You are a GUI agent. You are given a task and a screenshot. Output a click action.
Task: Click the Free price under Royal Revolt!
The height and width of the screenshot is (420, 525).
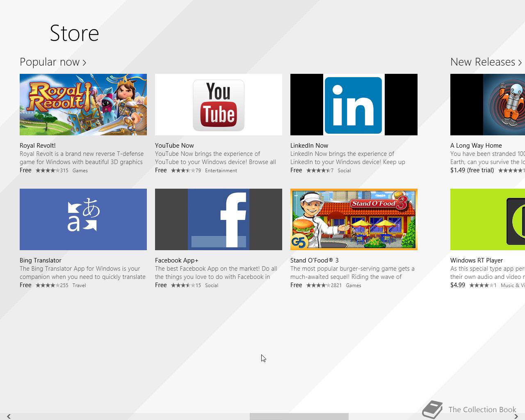tap(25, 170)
